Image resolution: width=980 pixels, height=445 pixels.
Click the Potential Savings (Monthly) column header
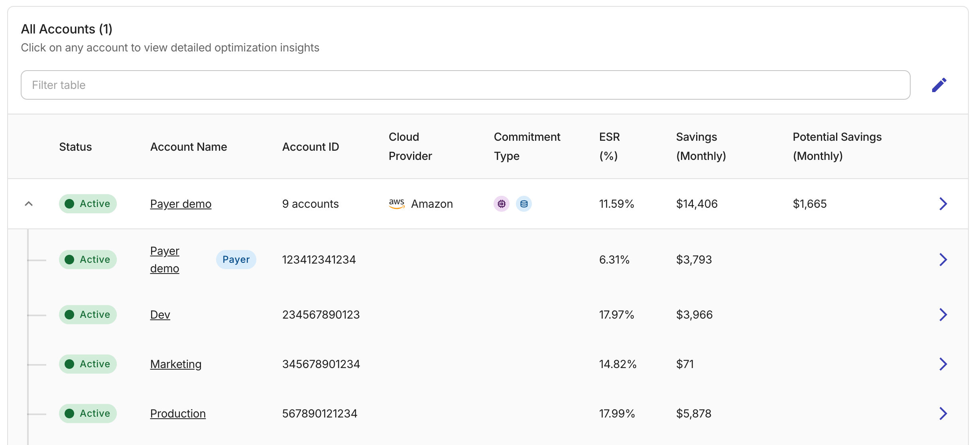tap(837, 146)
